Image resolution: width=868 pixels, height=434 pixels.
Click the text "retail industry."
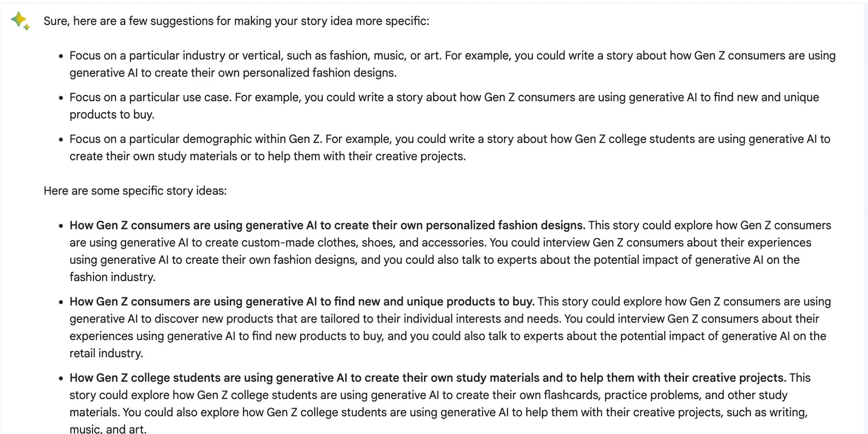(x=106, y=354)
